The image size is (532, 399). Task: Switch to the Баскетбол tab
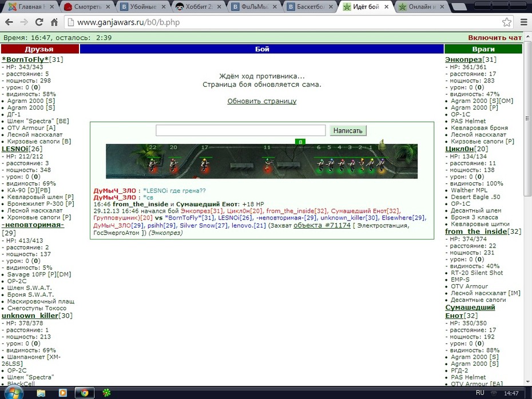[x=310, y=6]
